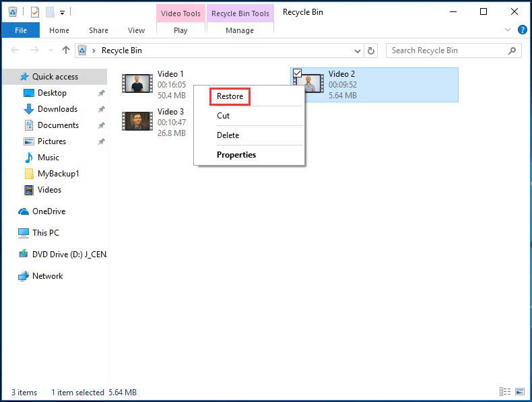
Task: Go up one level with up arrow
Action: (x=66, y=51)
